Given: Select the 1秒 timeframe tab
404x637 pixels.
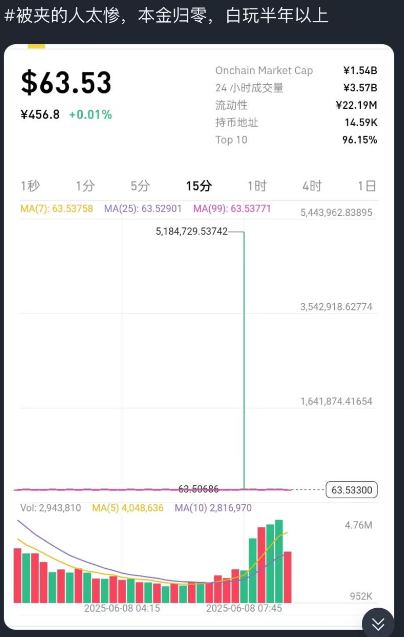Looking at the screenshot, I should click(x=30, y=186).
